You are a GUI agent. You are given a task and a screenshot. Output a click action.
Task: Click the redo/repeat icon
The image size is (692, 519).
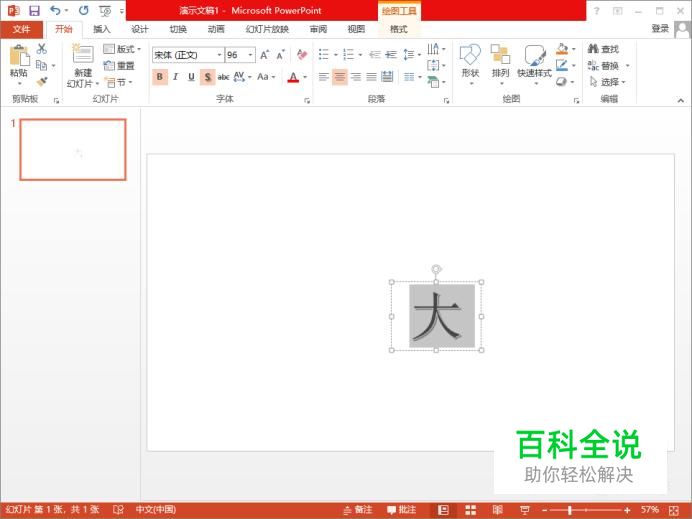83,11
